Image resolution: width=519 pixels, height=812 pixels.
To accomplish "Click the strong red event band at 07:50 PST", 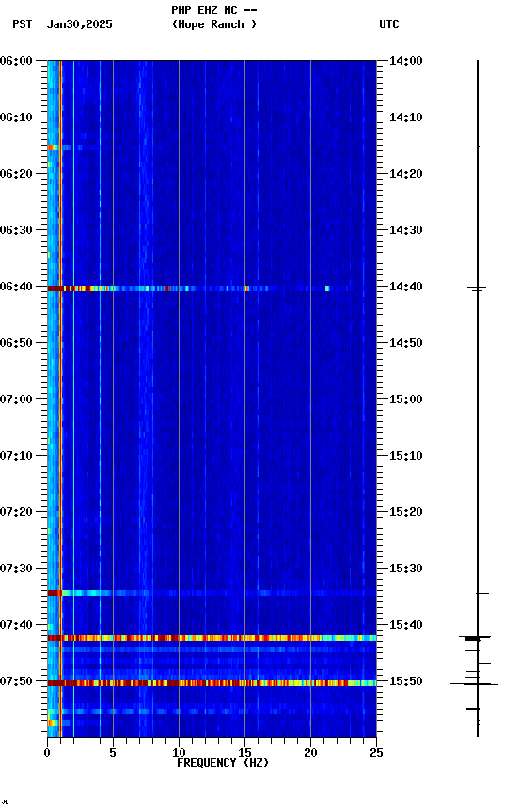I will 212,683.
